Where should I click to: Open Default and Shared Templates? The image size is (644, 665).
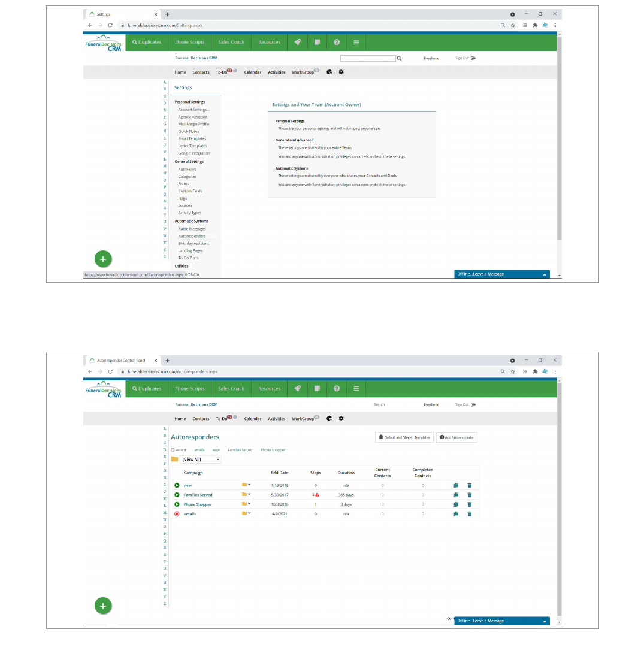(404, 437)
